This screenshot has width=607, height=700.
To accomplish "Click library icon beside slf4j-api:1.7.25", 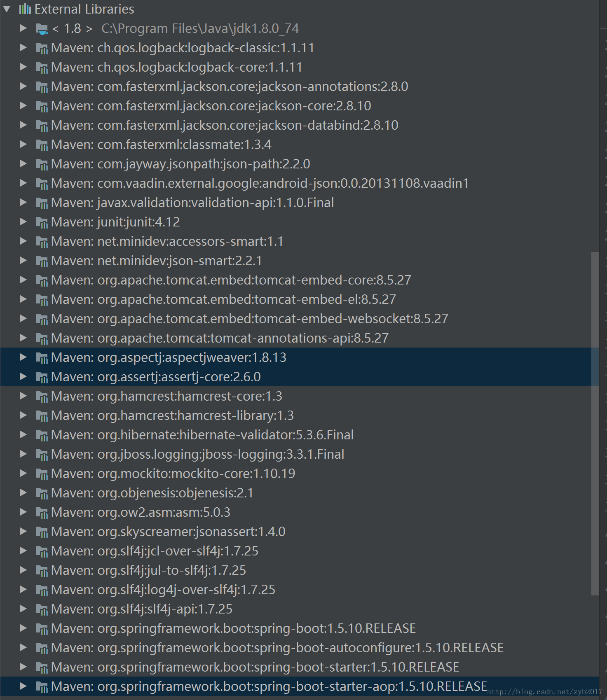I will tap(42, 609).
